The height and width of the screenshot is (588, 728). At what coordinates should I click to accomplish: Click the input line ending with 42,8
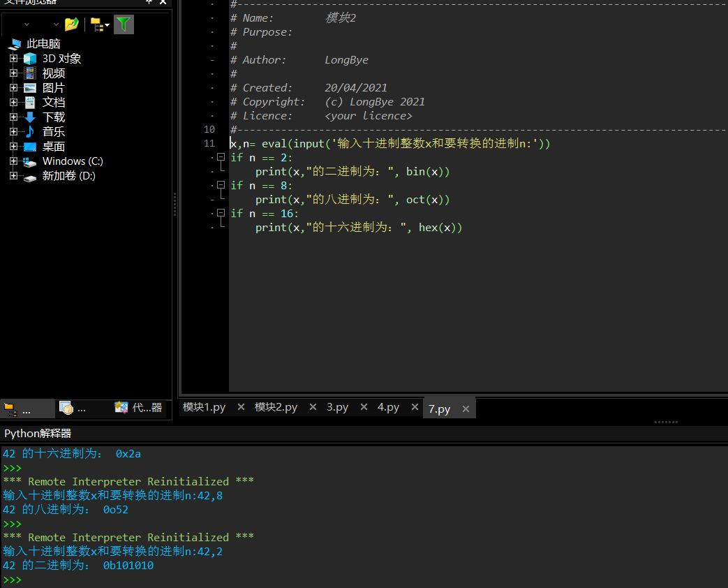tap(113, 496)
